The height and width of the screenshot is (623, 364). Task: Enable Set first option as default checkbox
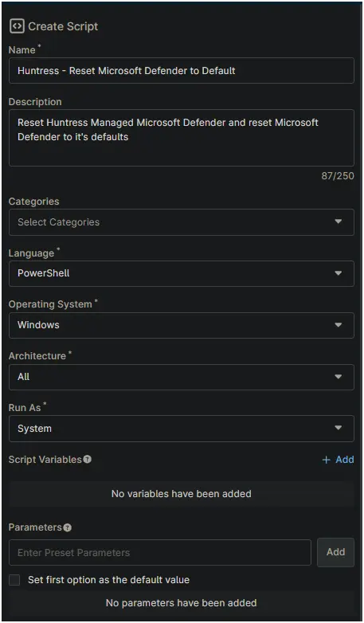[x=14, y=580]
